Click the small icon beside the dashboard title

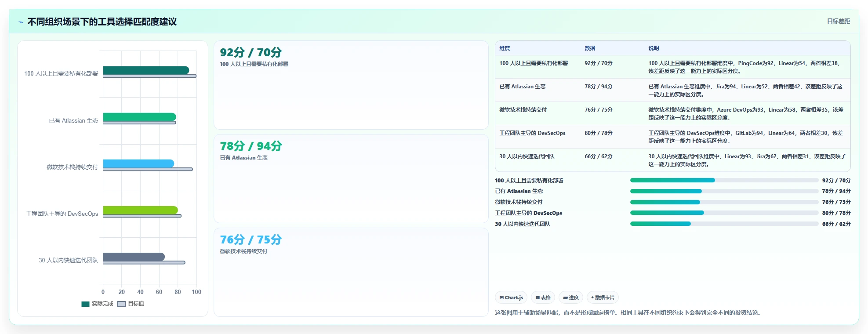[21, 22]
